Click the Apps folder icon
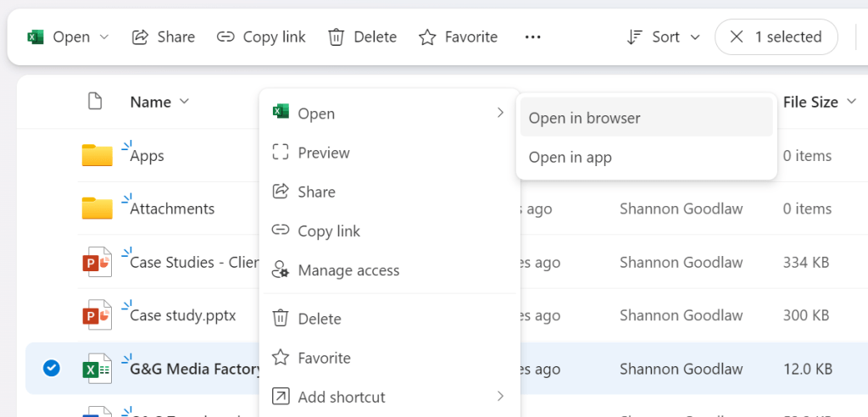The image size is (868, 417). [x=97, y=156]
